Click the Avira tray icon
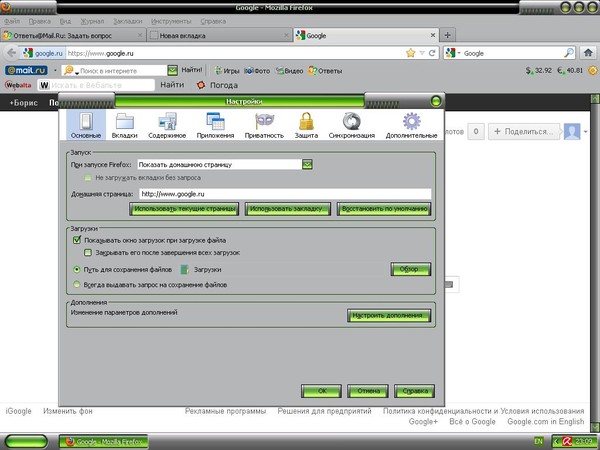This screenshot has width=600, height=450. (x=567, y=442)
